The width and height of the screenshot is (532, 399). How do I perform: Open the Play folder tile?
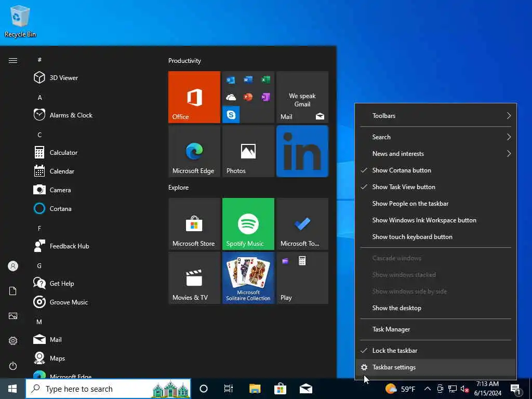pos(302,278)
